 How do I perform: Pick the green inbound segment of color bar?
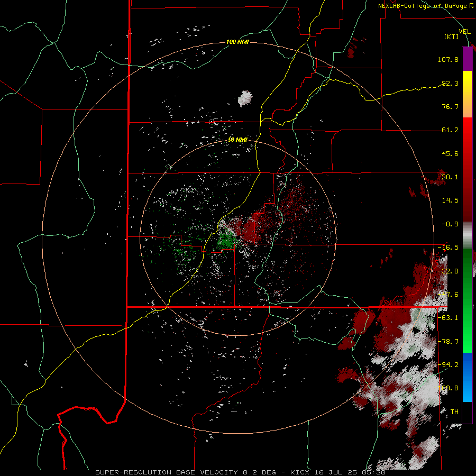pyautogui.click(x=467, y=300)
